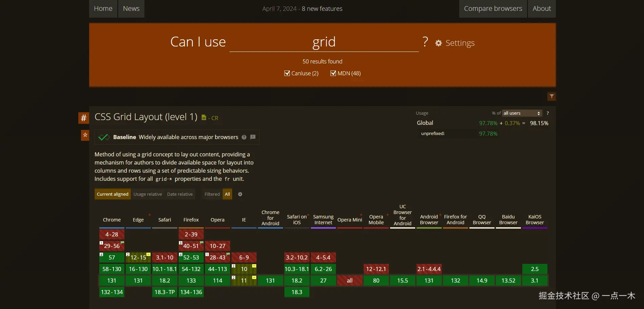Click the Safari column header
Image resolution: width=644 pixels, height=309 pixels.
(x=165, y=220)
